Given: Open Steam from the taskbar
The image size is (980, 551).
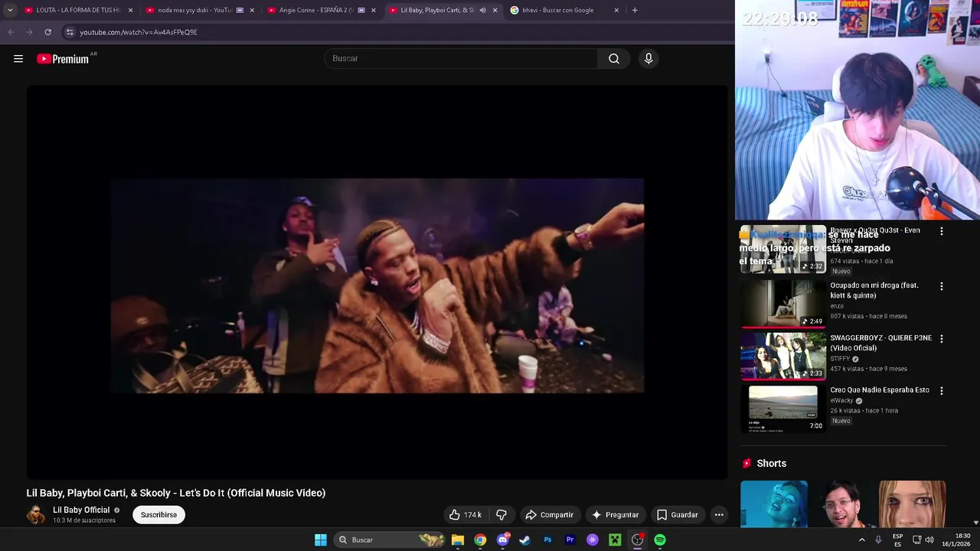Looking at the screenshot, I should pyautogui.click(x=524, y=540).
